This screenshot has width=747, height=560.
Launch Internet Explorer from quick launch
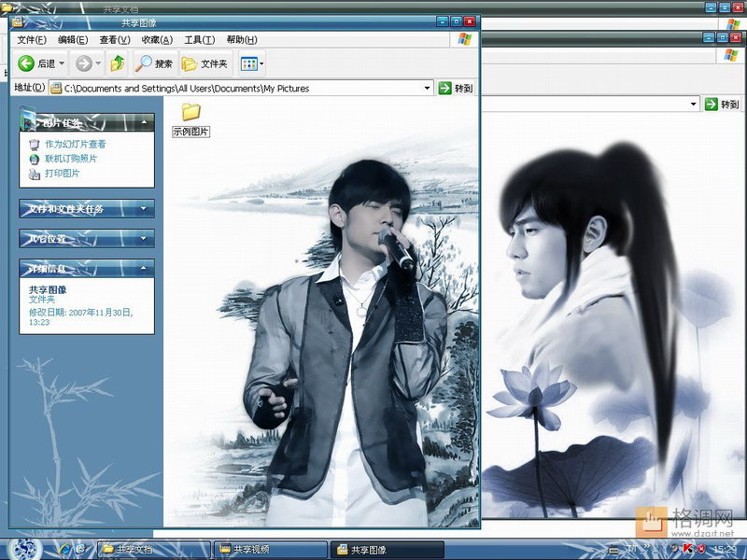(64, 549)
